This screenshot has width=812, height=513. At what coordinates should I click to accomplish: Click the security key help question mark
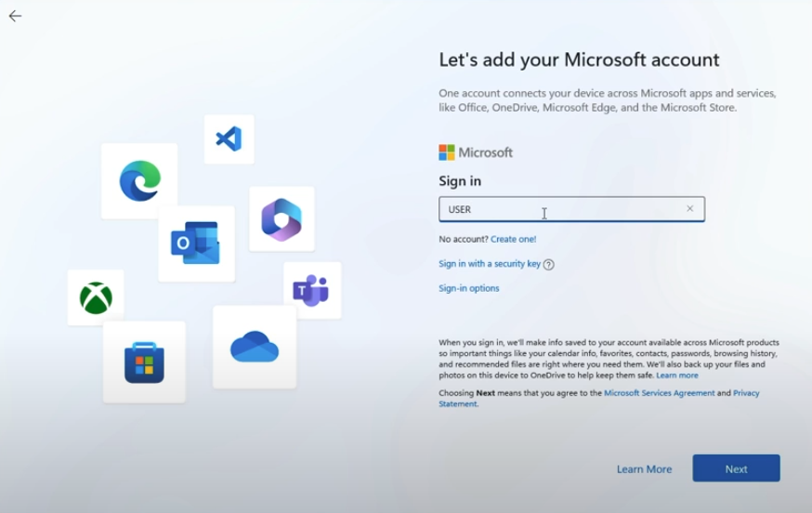(x=548, y=265)
